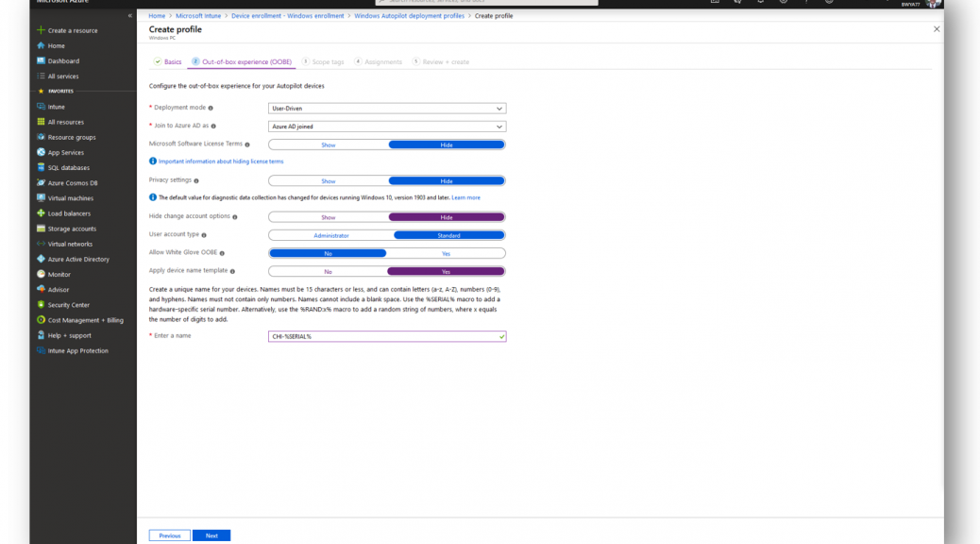This screenshot has width=980, height=544.
Task: Go to Resource groups in the sidebar
Action: click(x=72, y=137)
